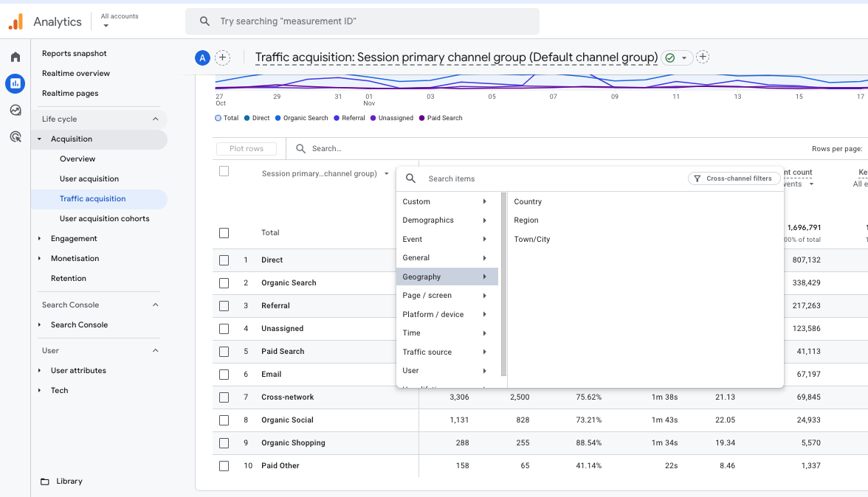This screenshot has width=868, height=497.
Task: Expand the Engagement tree node
Action: click(39, 239)
